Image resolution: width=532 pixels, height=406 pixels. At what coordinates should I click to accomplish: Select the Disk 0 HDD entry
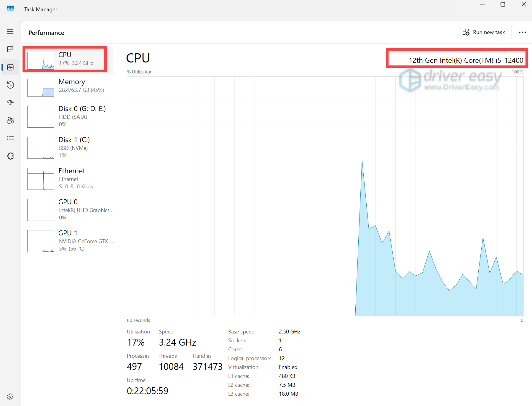[71, 116]
